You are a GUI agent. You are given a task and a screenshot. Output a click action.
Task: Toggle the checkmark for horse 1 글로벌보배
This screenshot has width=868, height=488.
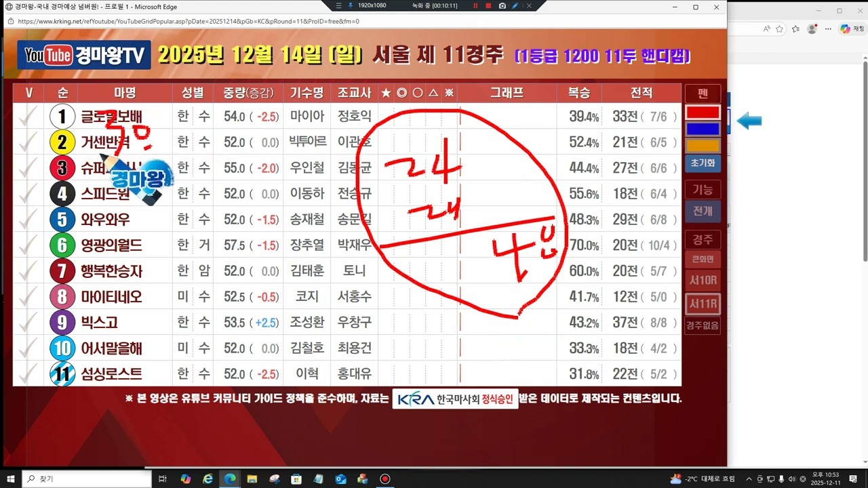28,117
